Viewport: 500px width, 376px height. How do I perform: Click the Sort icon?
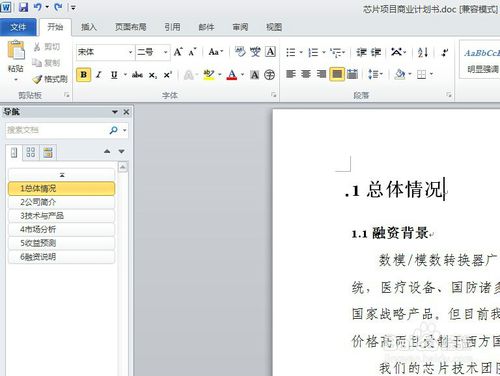pyautogui.click(x=423, y=52)
